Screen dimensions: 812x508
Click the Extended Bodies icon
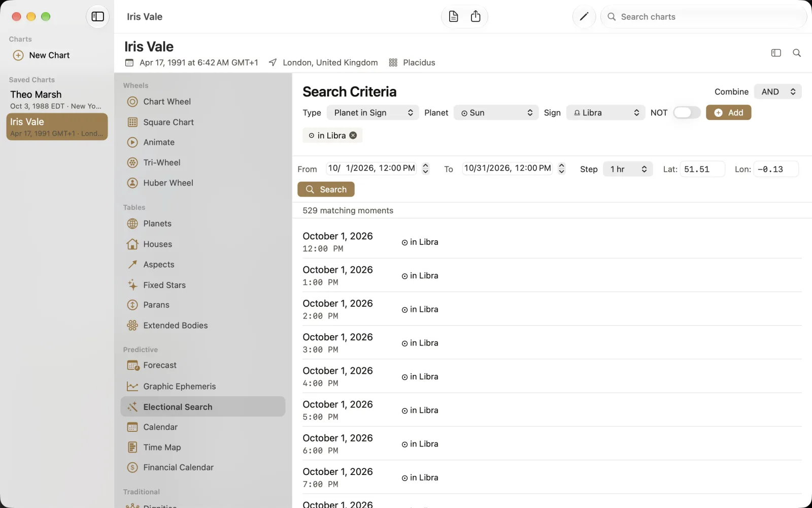click(x=132, y=326)
